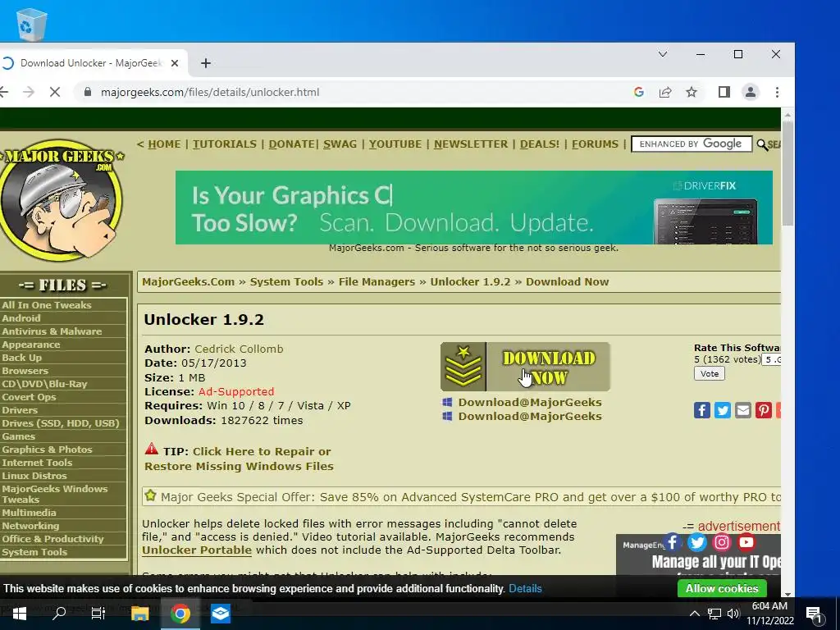Open the taskbar search icon
Image resolution: width=840 pixels, height=630 pixels.
(59, 614)
